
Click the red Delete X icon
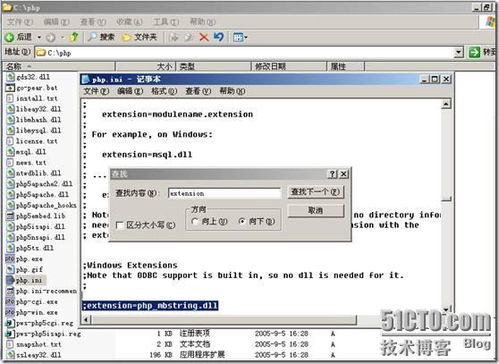[x=204, y=37]
